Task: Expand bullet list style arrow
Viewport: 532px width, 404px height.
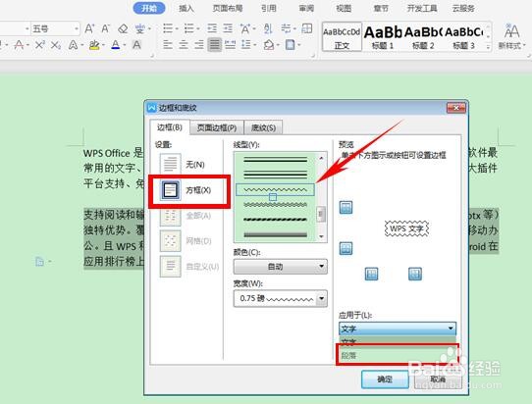Action: click(177, 29)
